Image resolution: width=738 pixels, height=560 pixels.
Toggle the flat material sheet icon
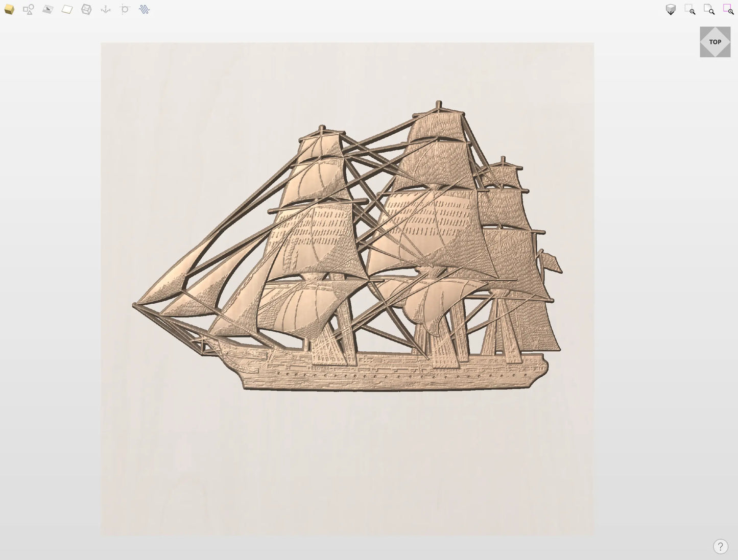[67, 10]
